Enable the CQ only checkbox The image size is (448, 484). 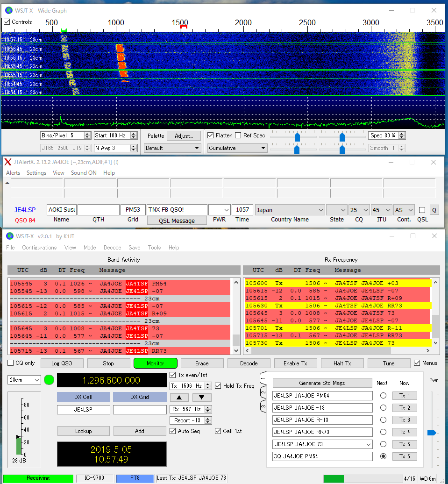[x=10, y=363]
